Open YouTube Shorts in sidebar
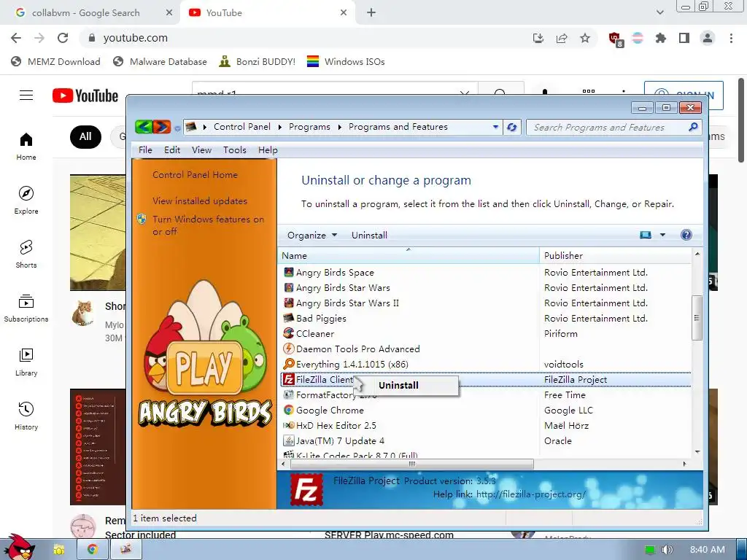The image size is (747, 560). pos(26,254)
